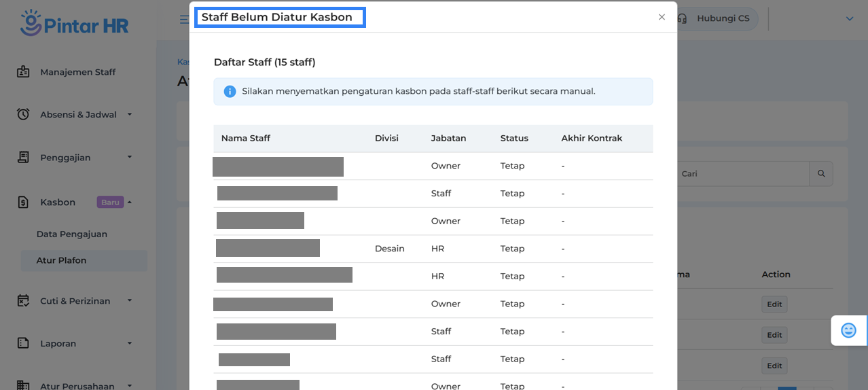Open the smiley feedback widget
The height and width of the screenshot is (390, 868).
[848, 330]
